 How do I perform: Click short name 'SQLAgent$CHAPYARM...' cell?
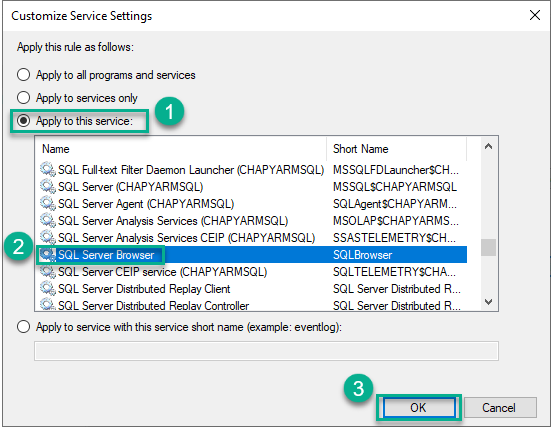[x=395, y=204]
